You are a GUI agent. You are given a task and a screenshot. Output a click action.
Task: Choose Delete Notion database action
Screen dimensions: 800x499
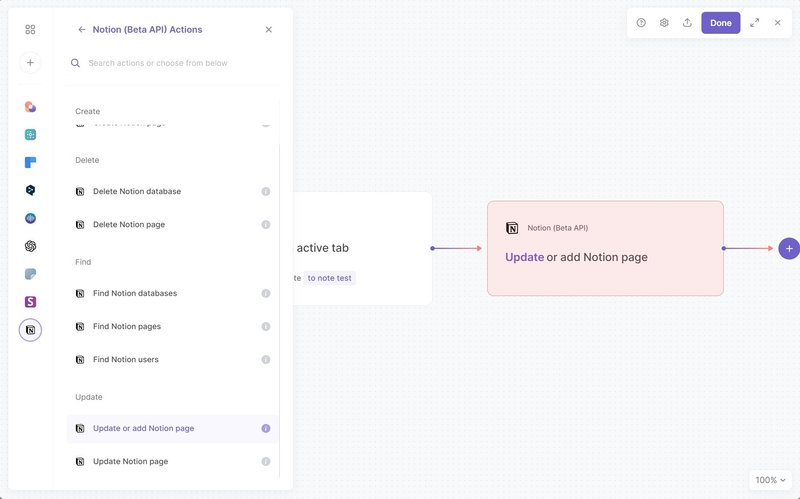(x=172, y=191)
